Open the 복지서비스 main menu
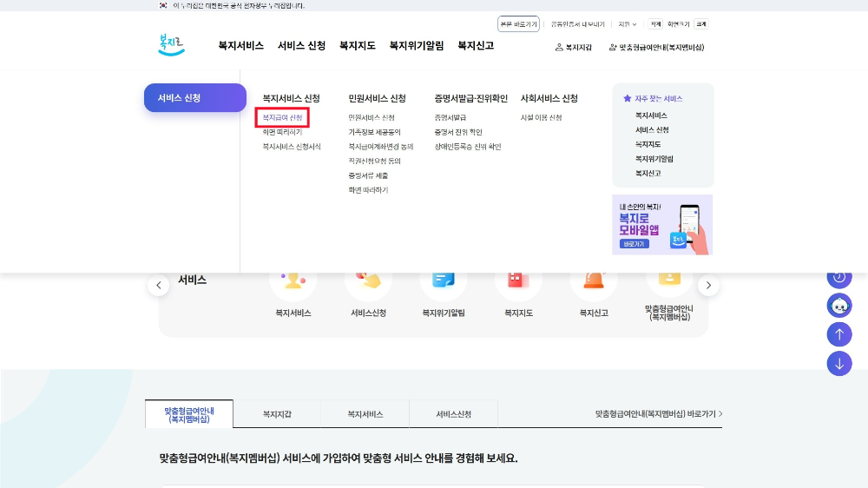 (x=240, y=46)
